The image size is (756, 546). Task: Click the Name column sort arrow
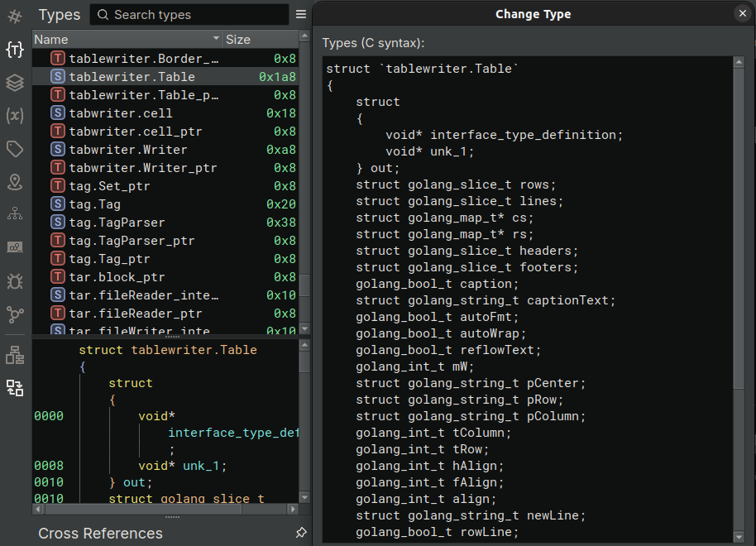pyautogui.click(x=217, y=39)
